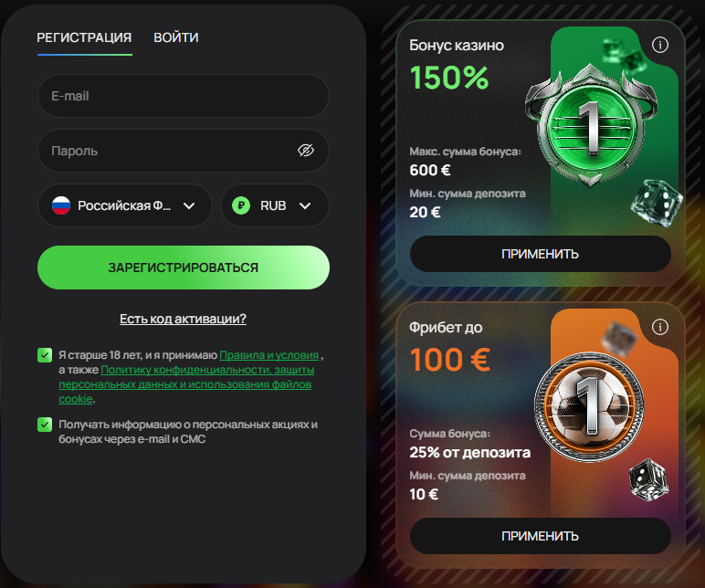Open the country dropdown Российская Ф...

pyautogui.click(x=124, y=205)
